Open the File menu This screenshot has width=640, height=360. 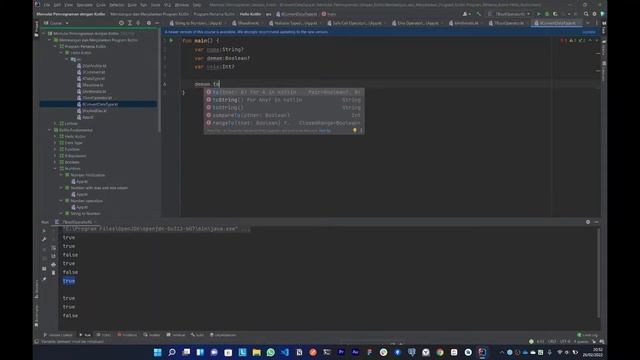47,5
